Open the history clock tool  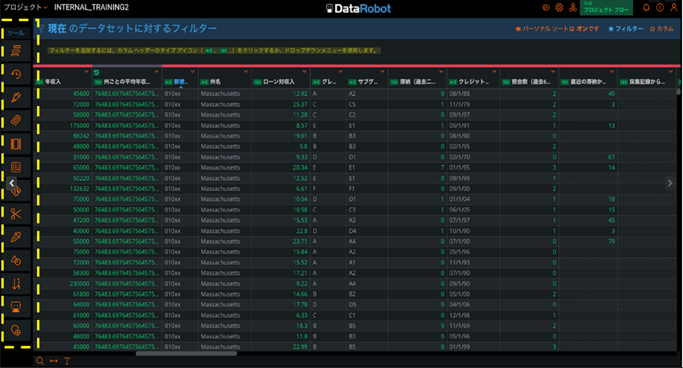tap(16, 74)
